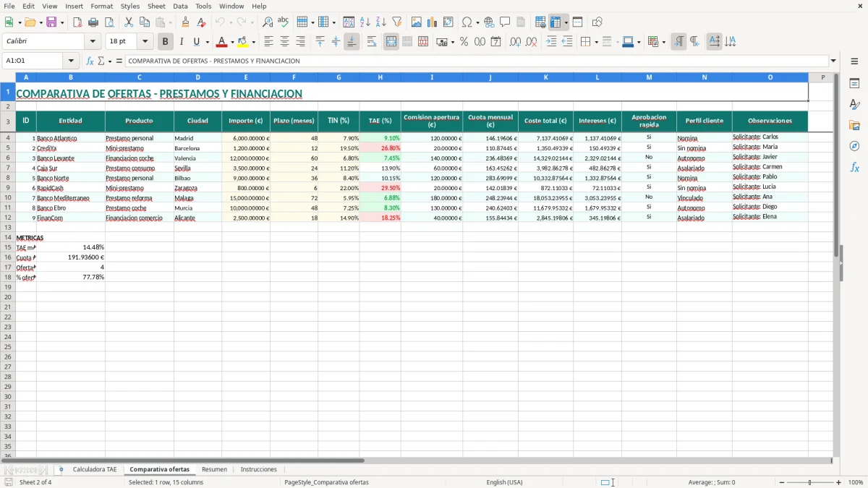Switch to the Calculadora TAE sheet tab
Viewport: 868px width, 488px height.
click(x=94, y=470)
